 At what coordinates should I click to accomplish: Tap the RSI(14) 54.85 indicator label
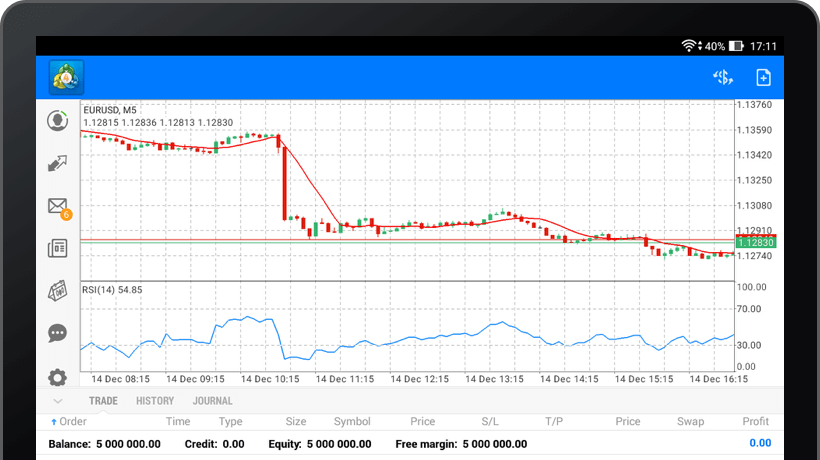(x=112, y=290)
